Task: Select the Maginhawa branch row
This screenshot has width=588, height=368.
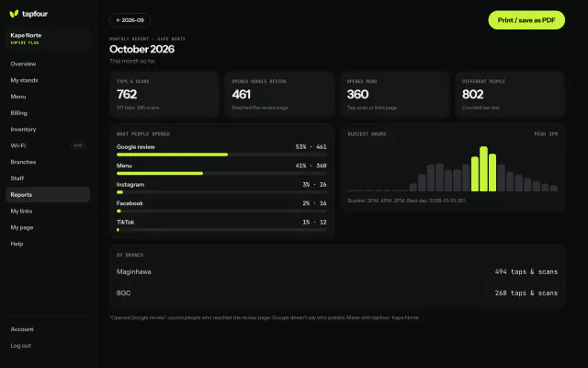Action: pyautogui.click(x=337, y=272)
